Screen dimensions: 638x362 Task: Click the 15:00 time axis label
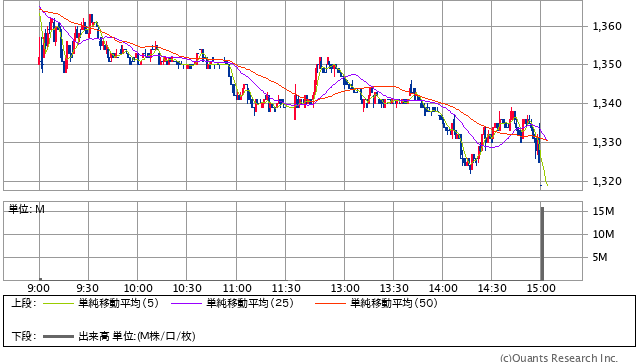coord(541,288)
